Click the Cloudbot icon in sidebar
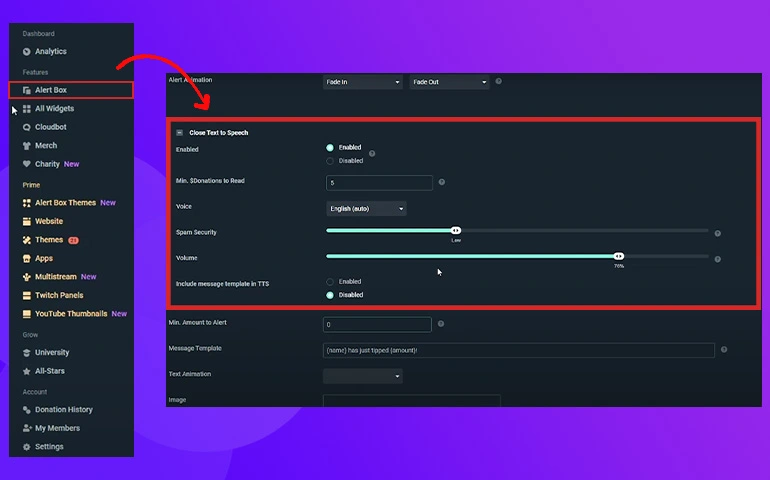This screenshot has width=770, height=480. point(26,127)
